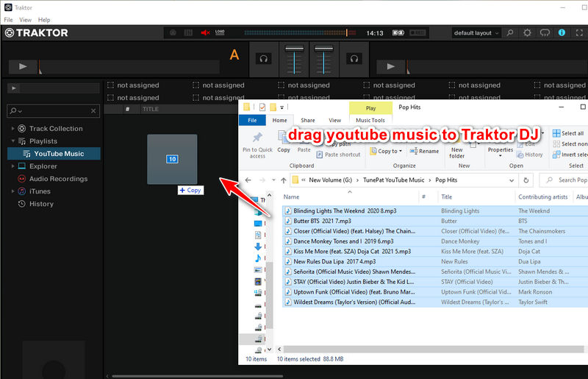This screenshot has width=588, height=379.
Task: Toggle Traktor fullscreen icon
Action: 579,32
